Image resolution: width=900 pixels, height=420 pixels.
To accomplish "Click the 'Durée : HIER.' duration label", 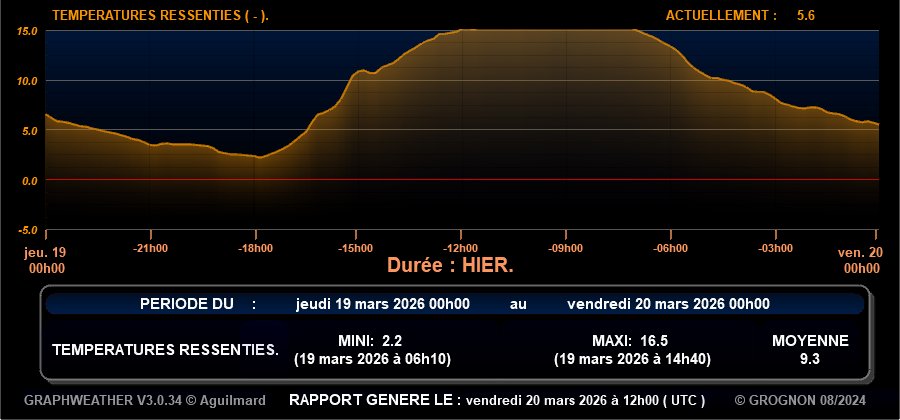I will [450, 266].
